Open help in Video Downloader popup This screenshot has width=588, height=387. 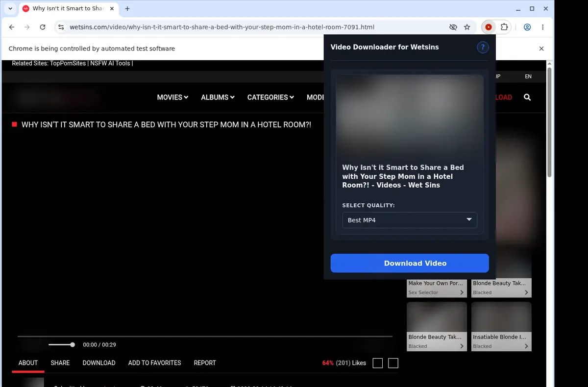(483, 47)
